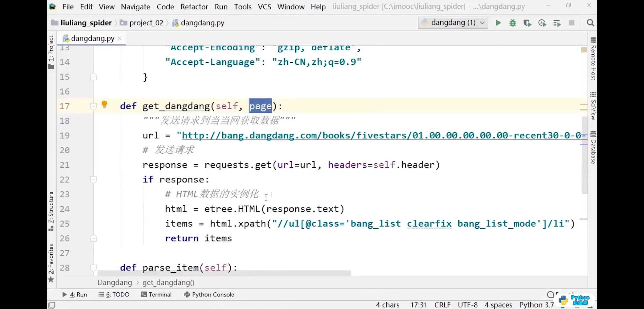Click the yellow light bulb intention icon
The image size is (644, 309).
pyautogui.click(x=105, y=105)
